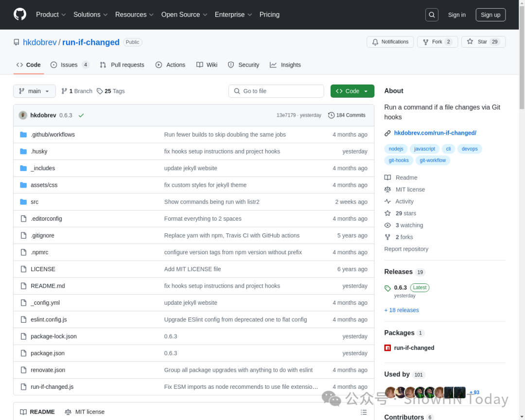Screen dimensions: 525x420
Task: Open commit message 'Show commands being run with listr2'
Action: (x=211, y=202)
